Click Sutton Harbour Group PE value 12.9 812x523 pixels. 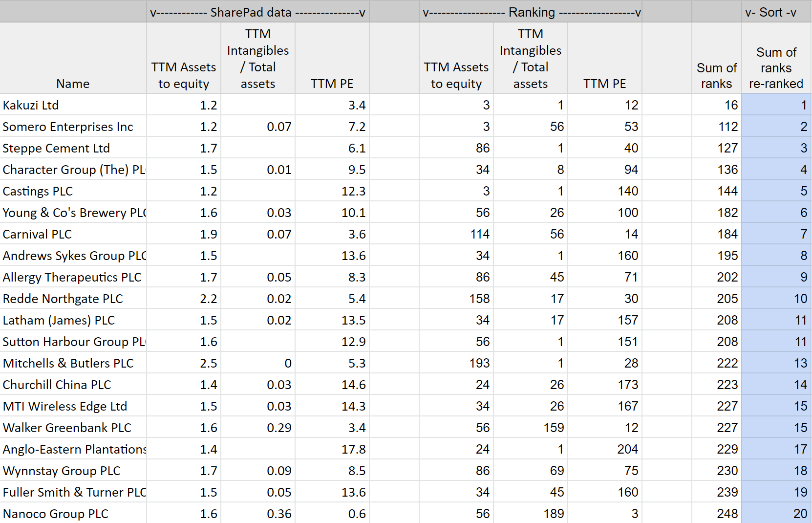[x=332, y=341]
